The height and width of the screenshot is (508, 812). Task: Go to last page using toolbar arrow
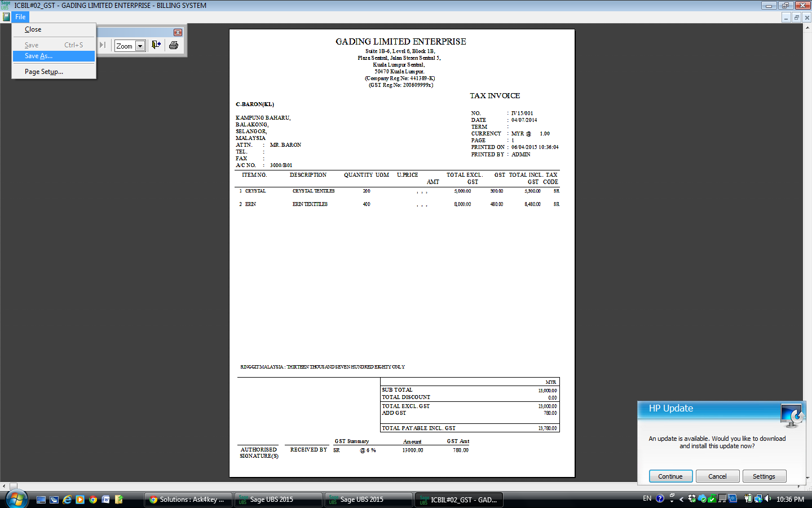tap(103, 45)
